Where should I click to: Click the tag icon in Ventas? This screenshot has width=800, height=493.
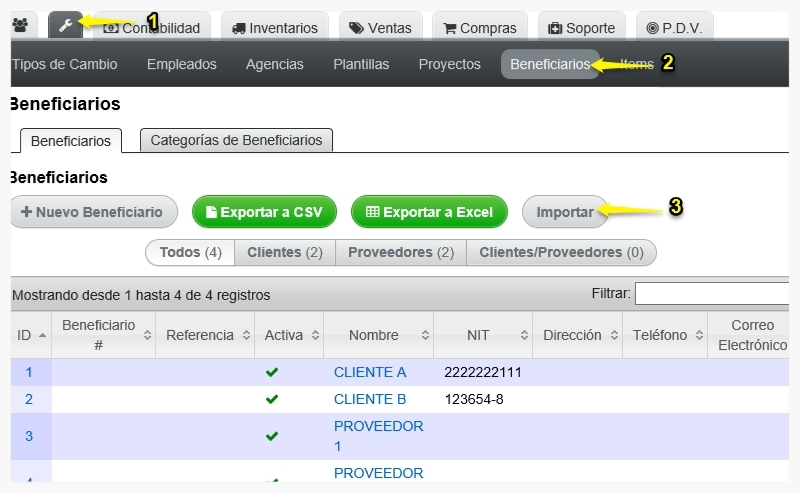(x=356, y=28)
